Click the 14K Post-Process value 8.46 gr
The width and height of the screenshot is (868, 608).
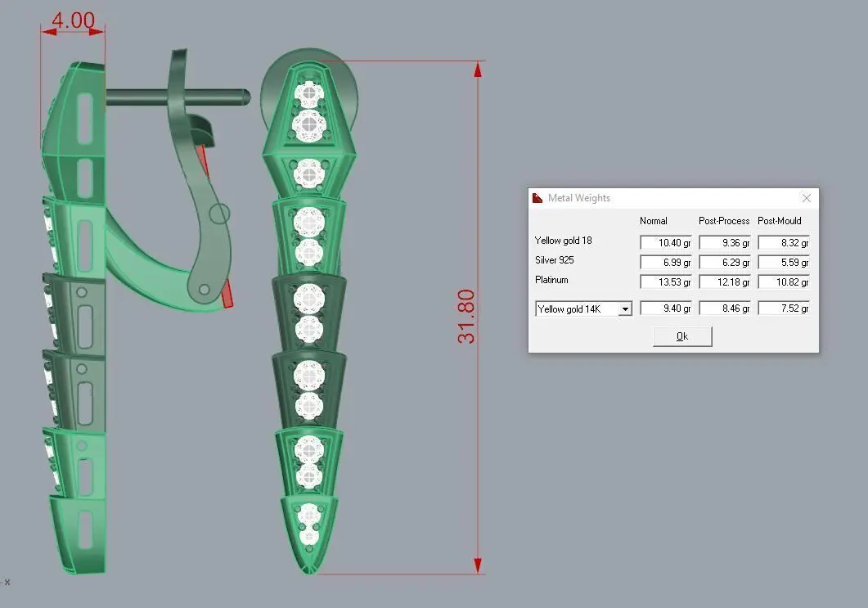click(x=725, y=308)
